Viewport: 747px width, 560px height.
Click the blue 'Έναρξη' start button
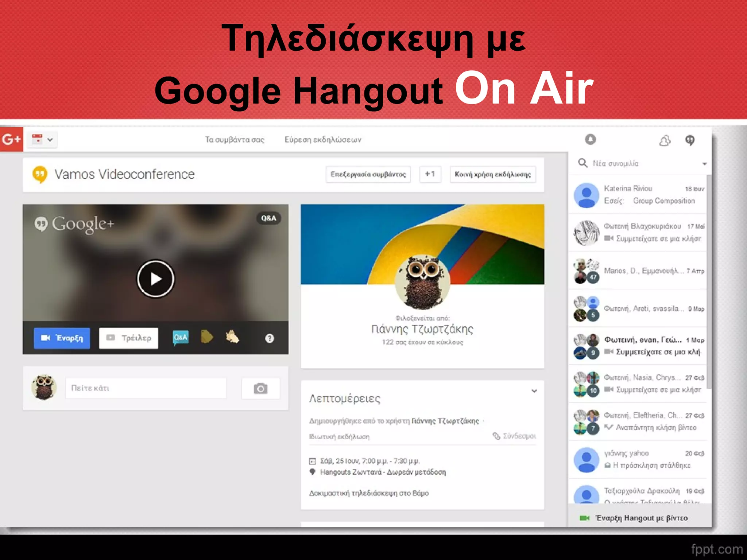pyautogui.click(x=62, y=338)
